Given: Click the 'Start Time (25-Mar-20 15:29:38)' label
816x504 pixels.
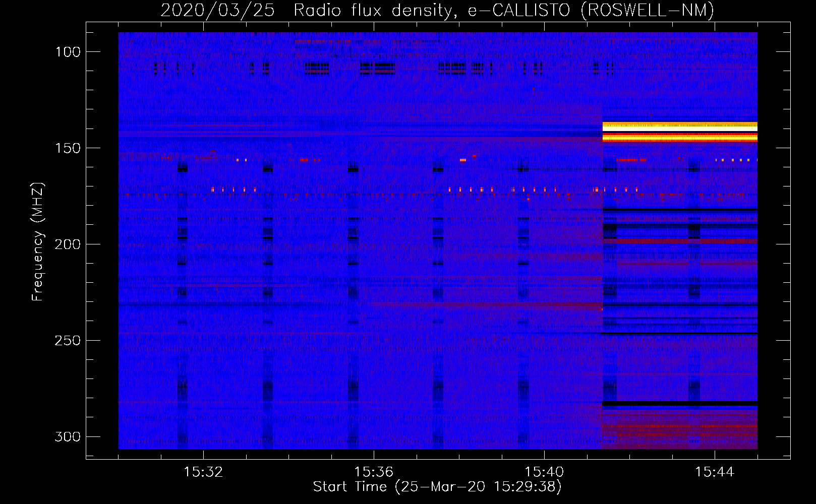Looking at the screenshot, I should pos(437,487).
